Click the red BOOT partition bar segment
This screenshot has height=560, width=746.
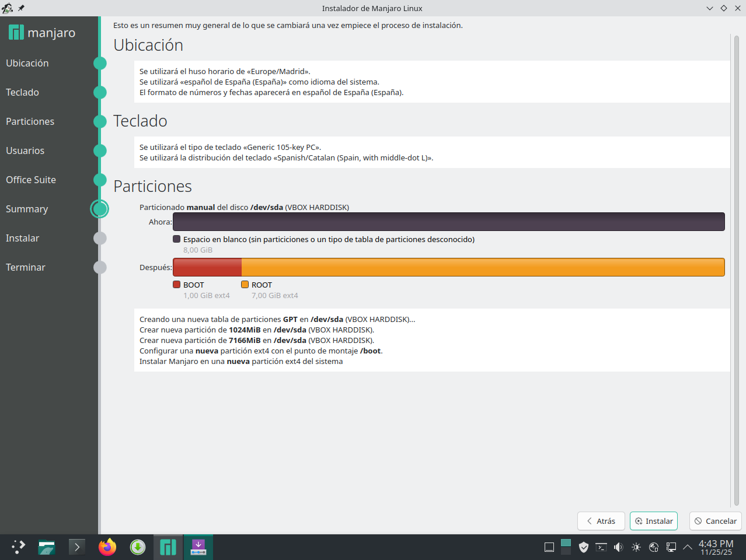[x=207, y=267]
